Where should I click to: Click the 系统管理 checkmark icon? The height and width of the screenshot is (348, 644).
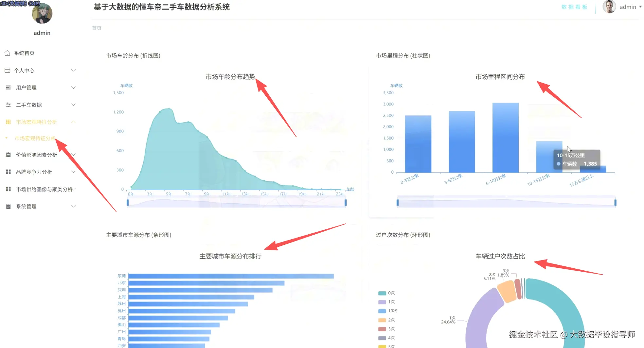coord(8,206)
